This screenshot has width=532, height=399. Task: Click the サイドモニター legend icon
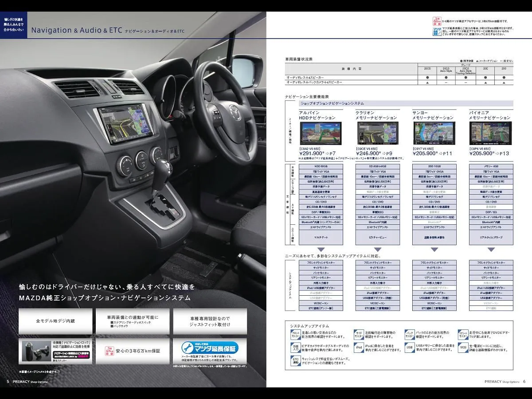(358, 335)
